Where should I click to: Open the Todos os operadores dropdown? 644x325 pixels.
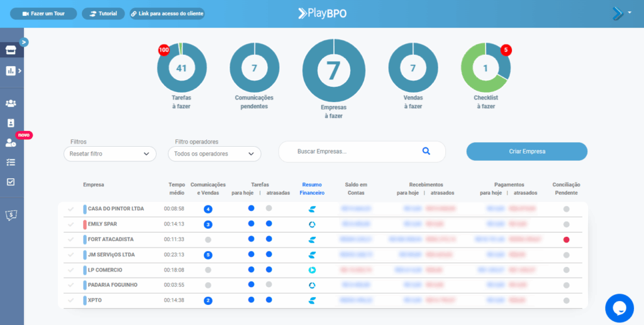pyautogui.click(x=214, y=154)
